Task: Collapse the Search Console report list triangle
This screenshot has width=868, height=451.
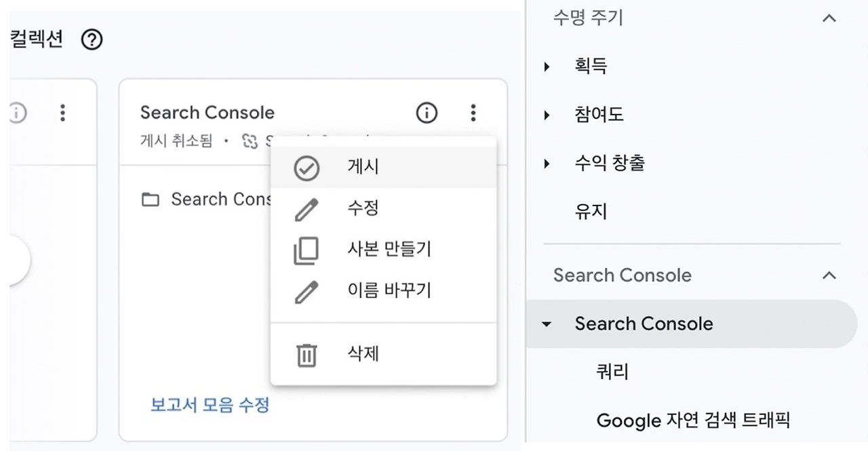Action: point(547,324)
